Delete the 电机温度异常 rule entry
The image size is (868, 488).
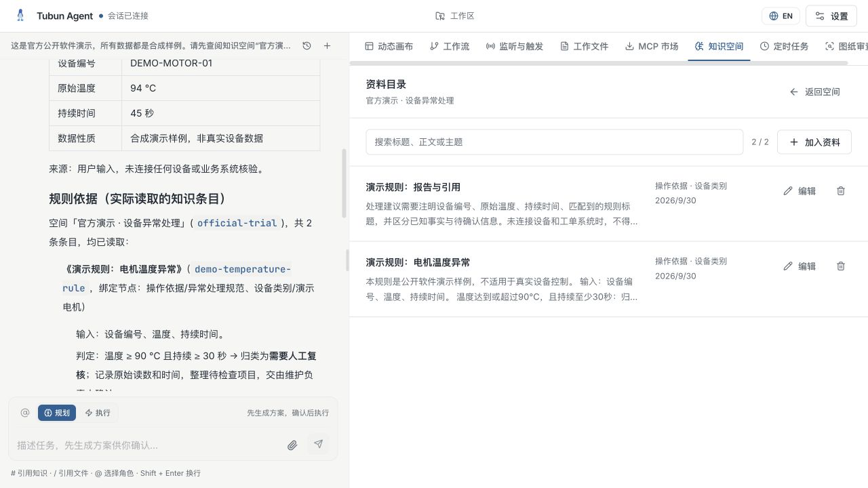pyautogui.click(x=841, y=266)
